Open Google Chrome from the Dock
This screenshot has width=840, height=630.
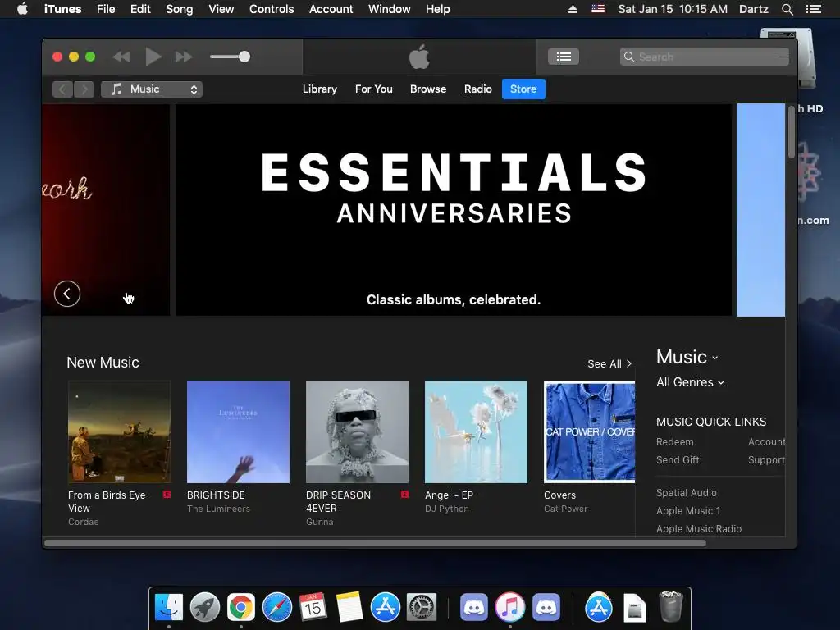pyautogui.click(x=241, y=607)
